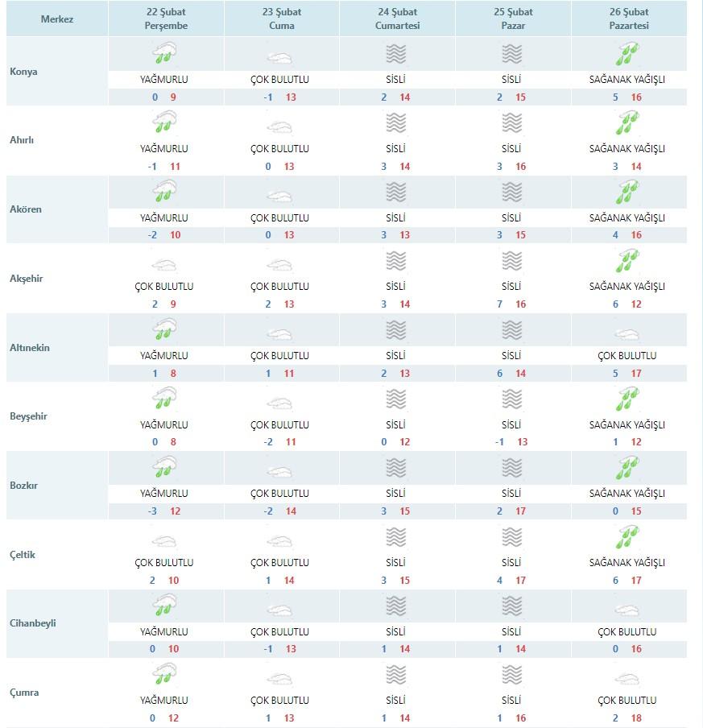703x728 pixels.
Task: Click Ahırlı fog icon for 24 Şubat
Action: coord(396,123)
